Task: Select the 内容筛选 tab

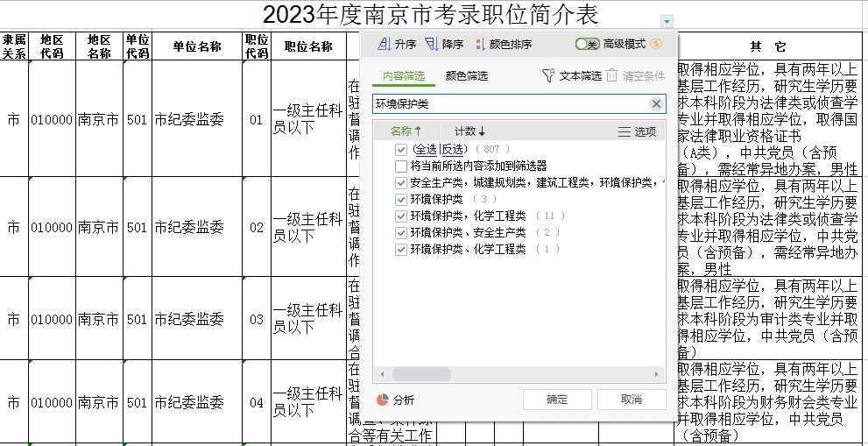Action: coord(405,76)
